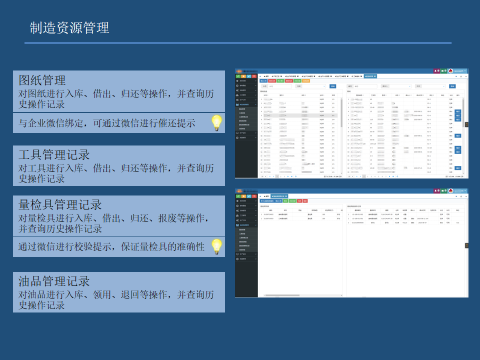Select the 图纸管理 description box

pos(119,91)
